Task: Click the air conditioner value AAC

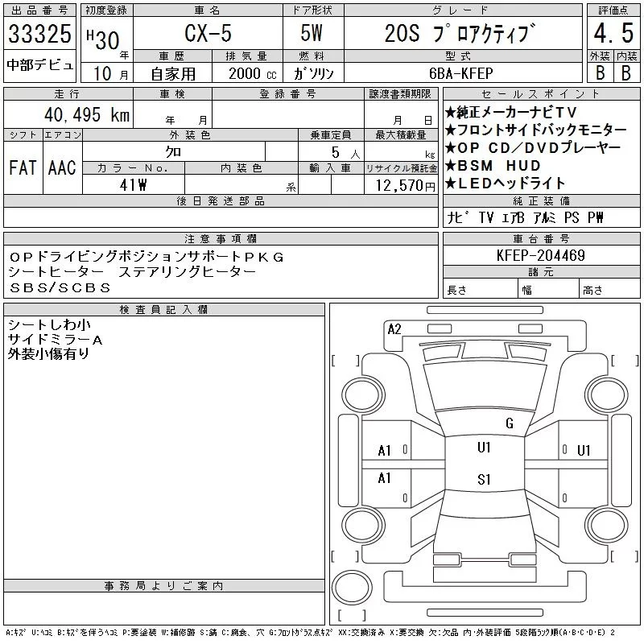Action: 63,167
